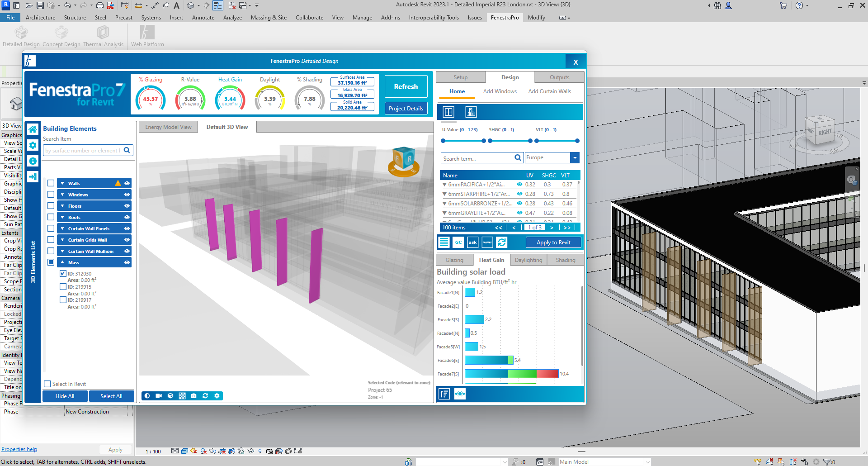The image size is (868, 466).
Task: Expand the Curtain Wall Mullions group
Action: pos(62,251)
